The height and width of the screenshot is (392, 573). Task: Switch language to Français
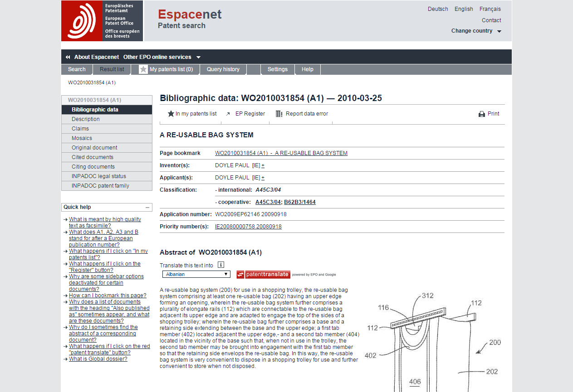490,9
